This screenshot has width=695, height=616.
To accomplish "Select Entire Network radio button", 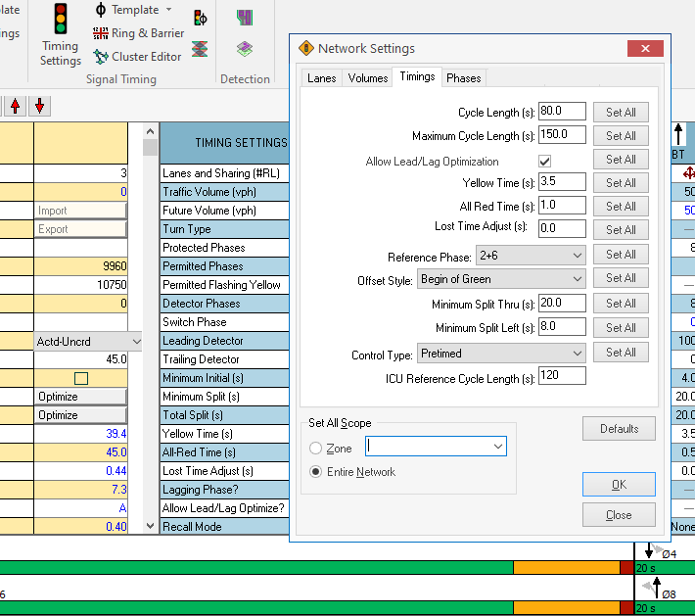I will tap(316, 471).
